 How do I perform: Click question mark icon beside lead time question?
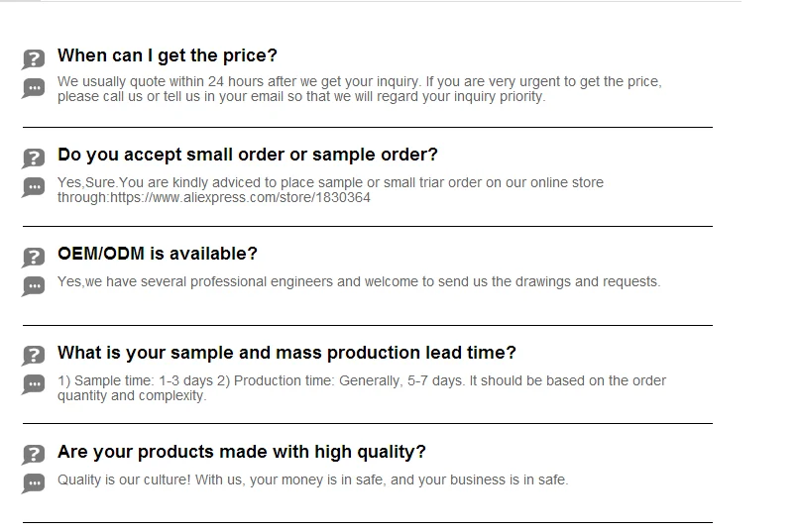[34, 356]
